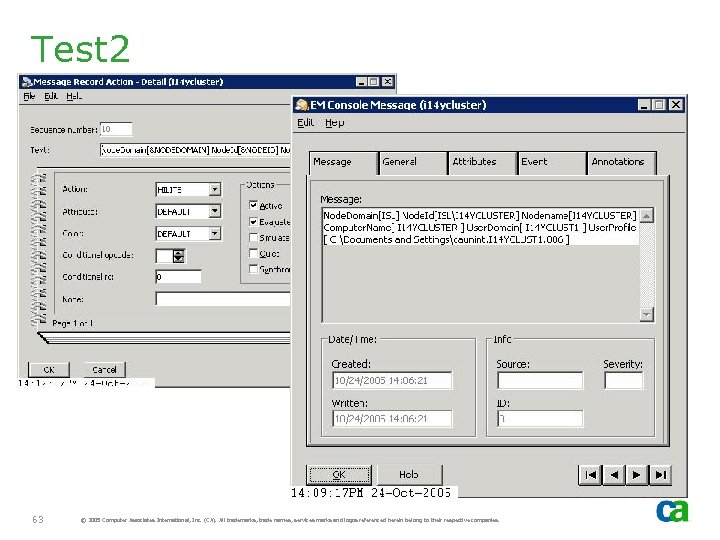
Task: Open Help menu in Message Record Action
Action: (x=74, y=96)
